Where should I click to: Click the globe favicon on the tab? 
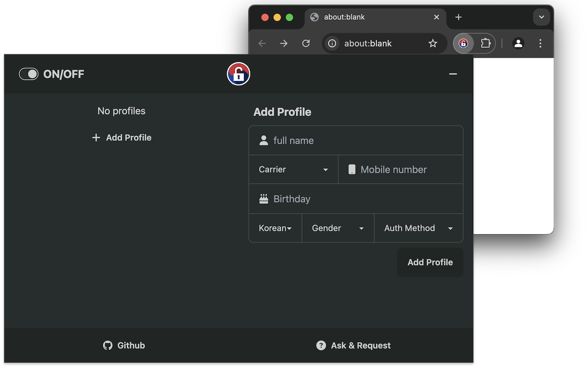coord(315,17)
